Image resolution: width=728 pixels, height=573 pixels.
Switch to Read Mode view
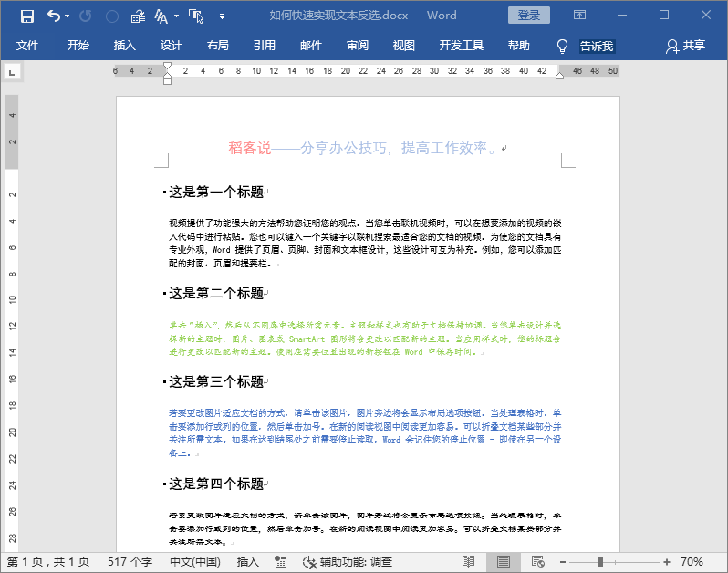point(469,562)
